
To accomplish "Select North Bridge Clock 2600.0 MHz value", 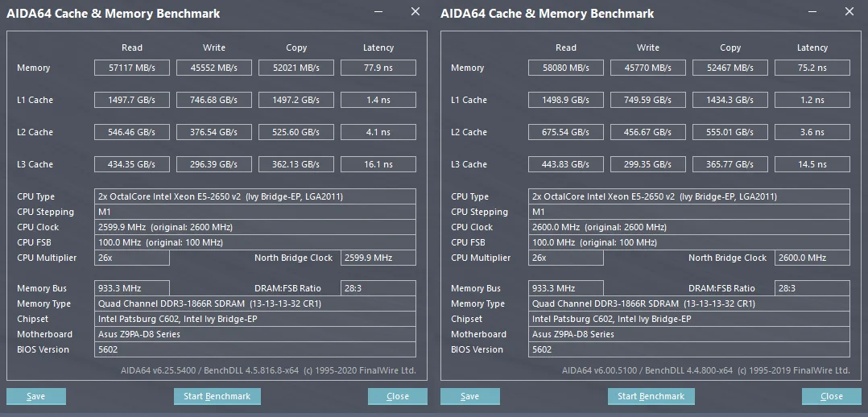I will pos(812,258).
